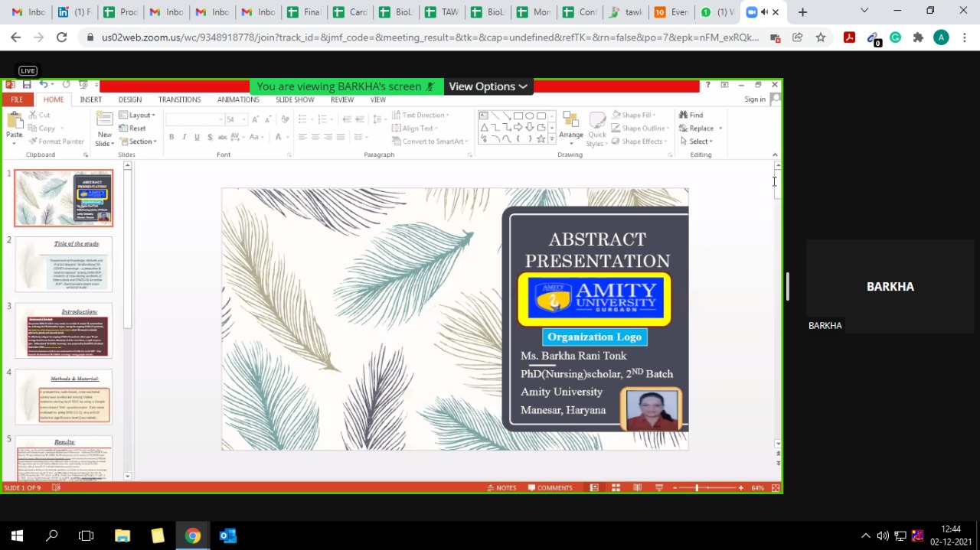980x550 pixels.
Task: Toggle Strikethrough in Font group
Action: 222,137
